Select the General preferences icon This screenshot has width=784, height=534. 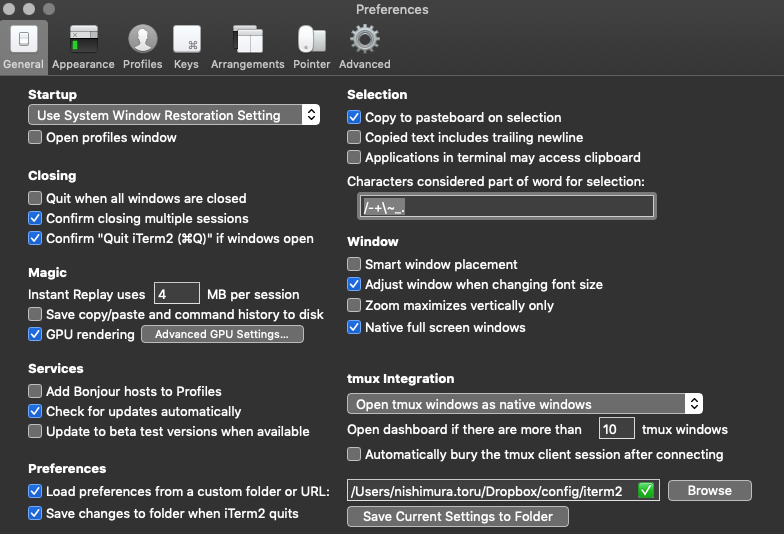click(x=23, y=40)
